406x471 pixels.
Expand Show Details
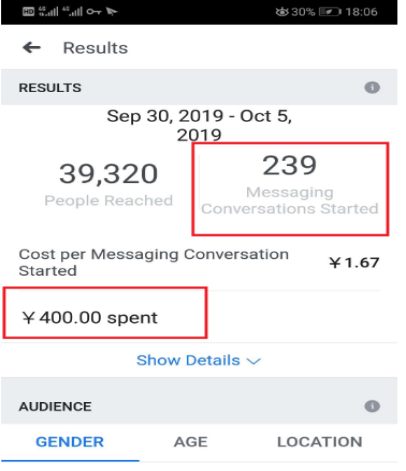tap(198, 360)
